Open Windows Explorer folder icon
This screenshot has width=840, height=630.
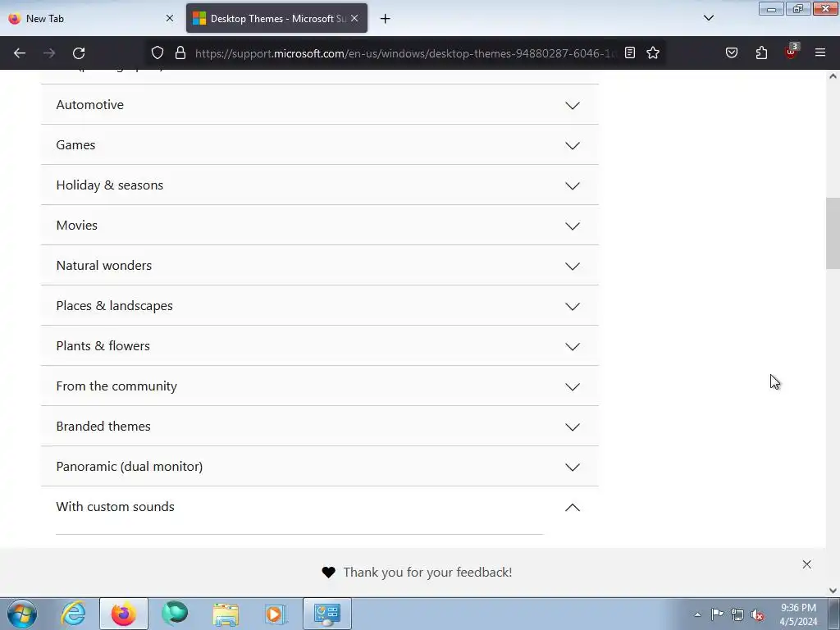(x=226, y=614)
